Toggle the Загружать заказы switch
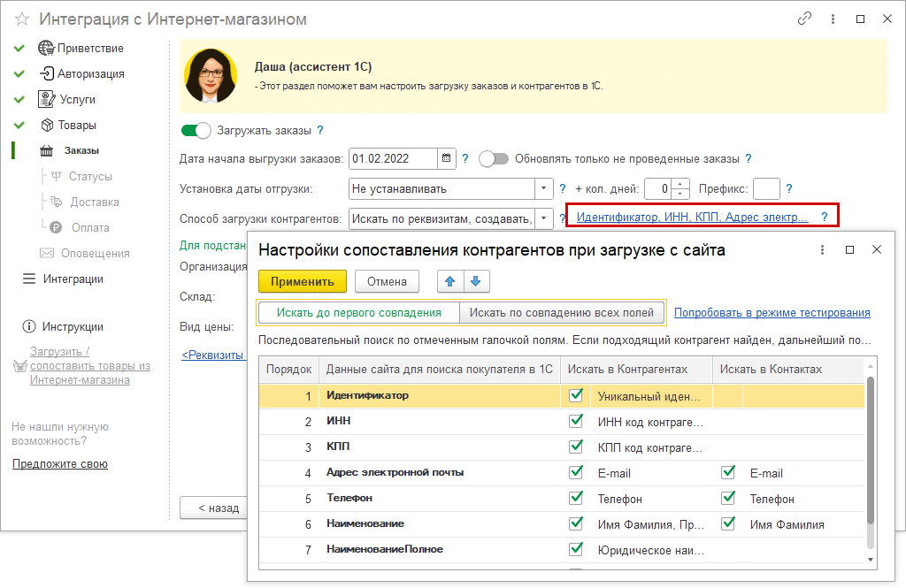 click(196, 131)
